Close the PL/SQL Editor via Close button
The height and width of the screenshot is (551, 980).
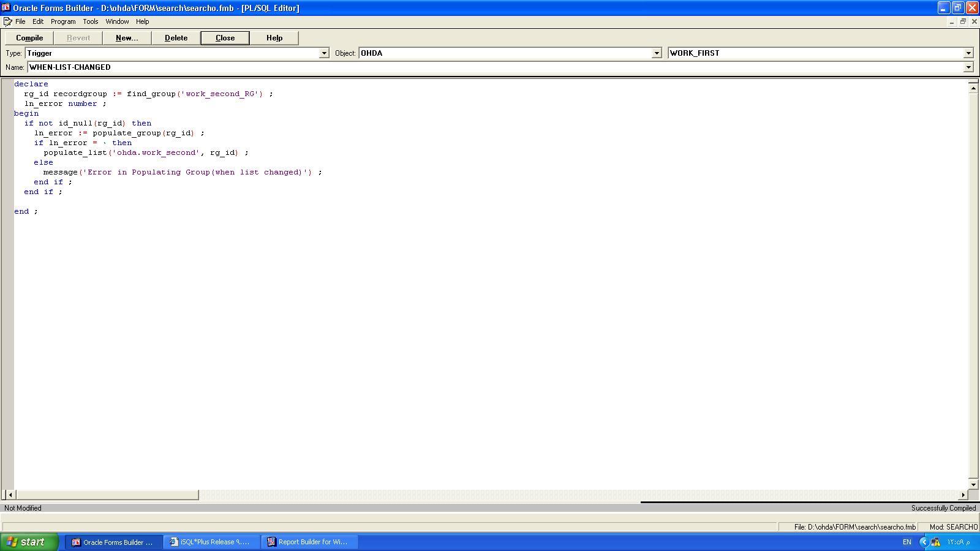[x=225, y=38]
